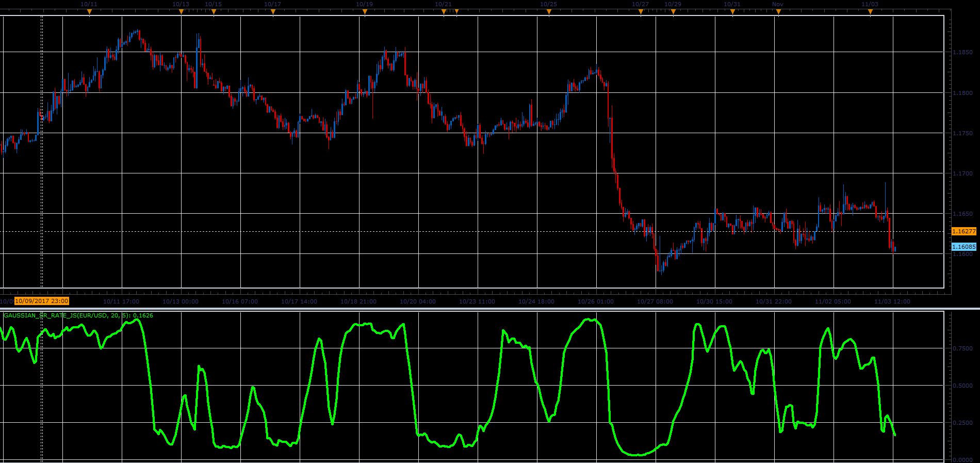
Task: Click the 10/18 21:00 time axis label
Action: click(358, 301)
